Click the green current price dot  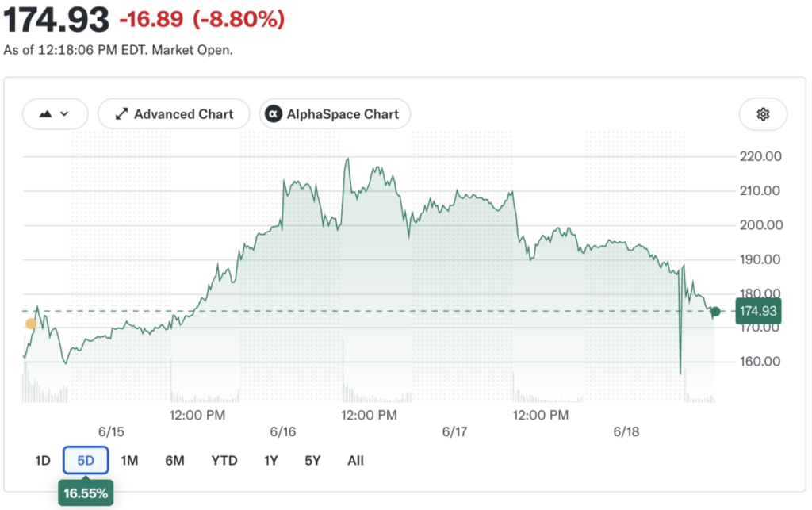tap(716, 311)
